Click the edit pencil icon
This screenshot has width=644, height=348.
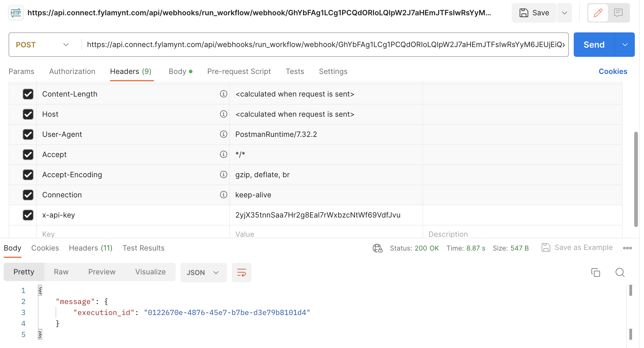tap(598, 13)
